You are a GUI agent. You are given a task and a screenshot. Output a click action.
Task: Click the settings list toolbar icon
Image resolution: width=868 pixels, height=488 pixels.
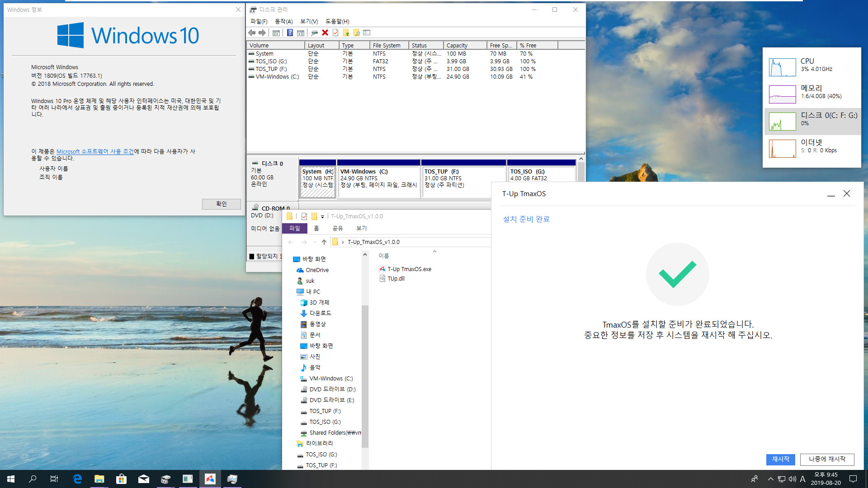[x=367, y=33]
